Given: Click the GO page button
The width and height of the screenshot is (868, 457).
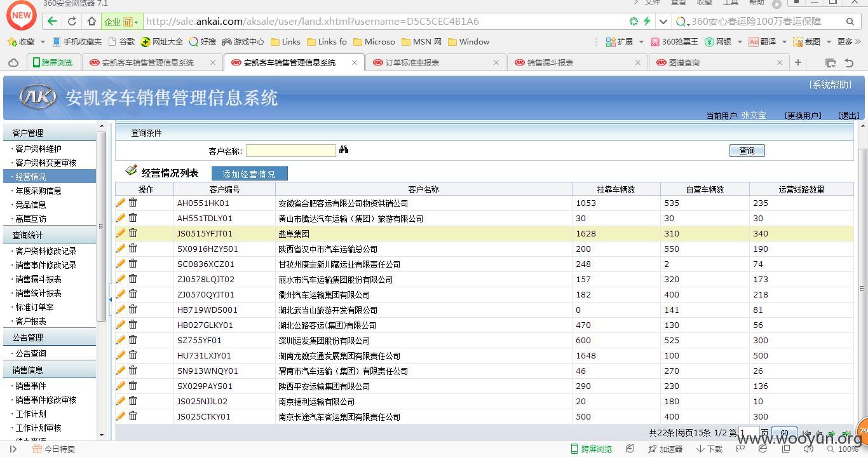Looking at the screenshot, I should [784, 433].
